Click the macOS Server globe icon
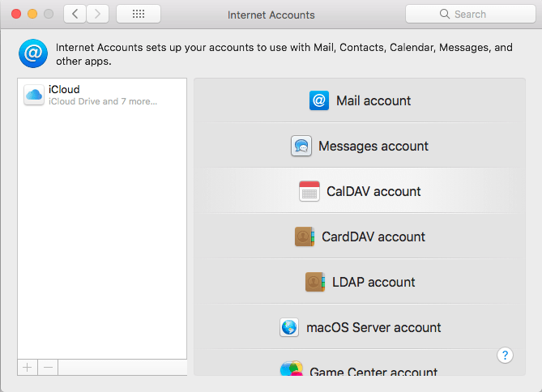542x392 pixels. [289, 327]
